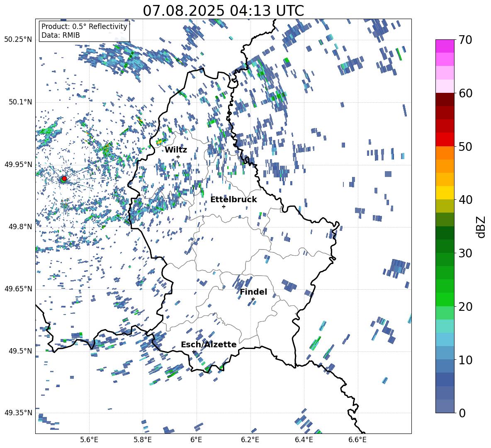Click the colorbar tick label 10
Image resolution: width=491 pixels, height=448 pixels.
coord(465,360)
